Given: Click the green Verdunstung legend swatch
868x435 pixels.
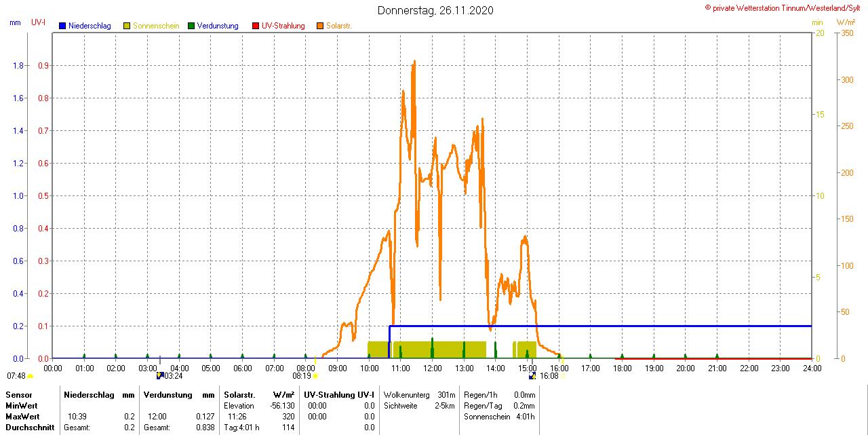Looking at the screenshot, I should (x=191, y=26).
